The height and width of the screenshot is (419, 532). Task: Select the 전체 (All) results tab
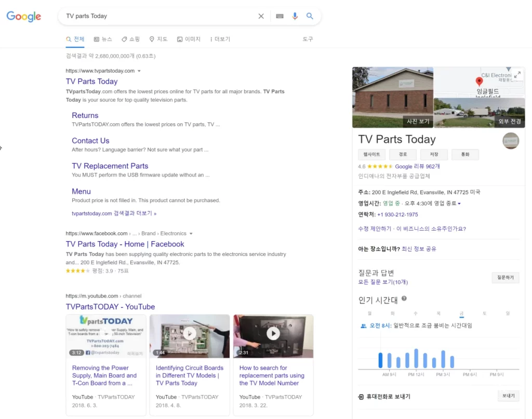coord(75,39)
